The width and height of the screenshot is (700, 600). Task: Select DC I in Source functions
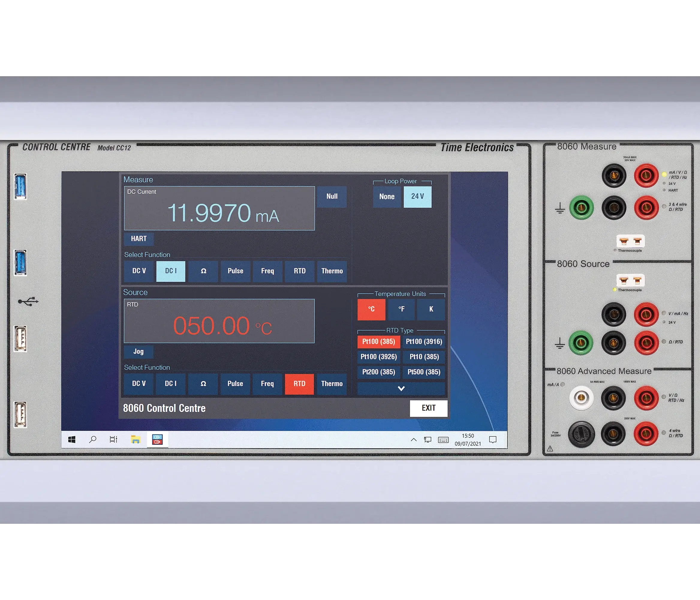[171, 384]
